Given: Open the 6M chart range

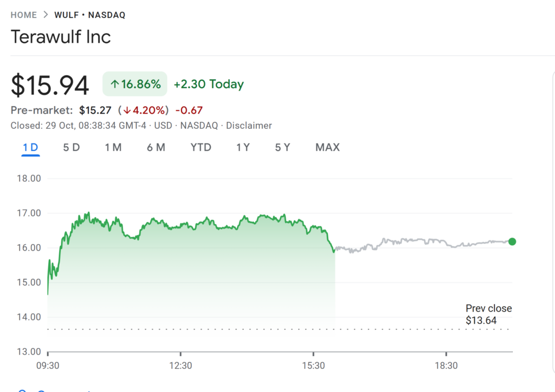Looking at the screenshot, I should coord(156,147).
